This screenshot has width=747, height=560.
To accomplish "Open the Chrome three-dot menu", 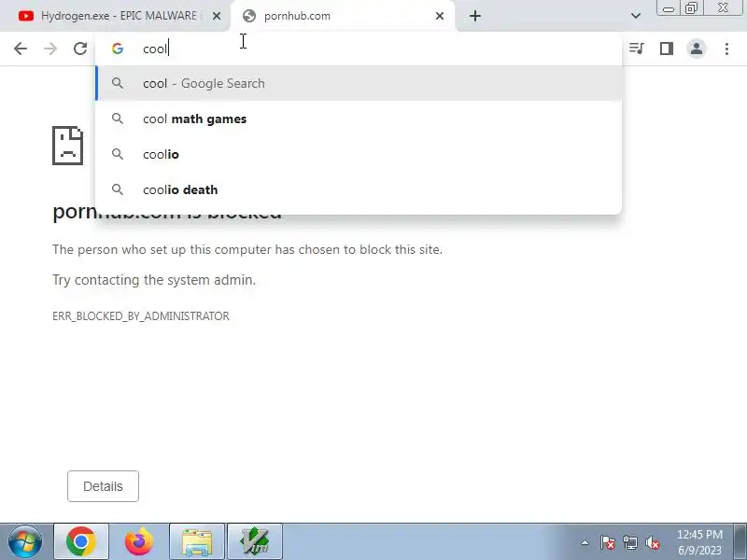I will pyautogui.click(x=726, y=49).
